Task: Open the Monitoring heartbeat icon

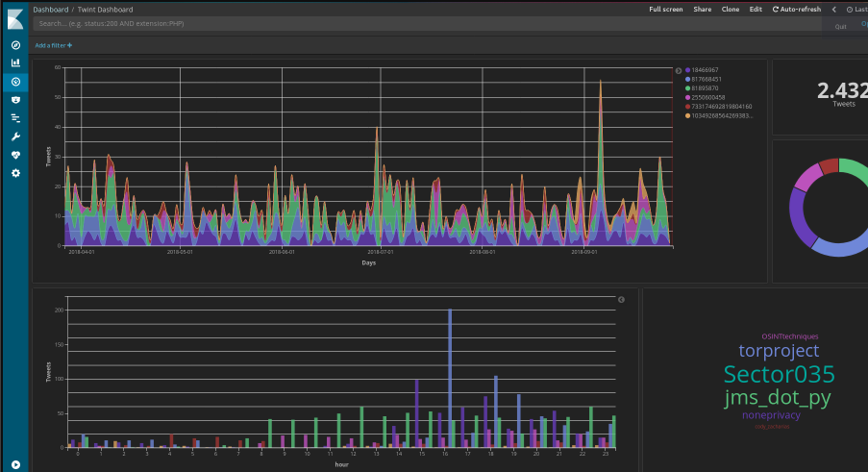Action: (15, 155)
